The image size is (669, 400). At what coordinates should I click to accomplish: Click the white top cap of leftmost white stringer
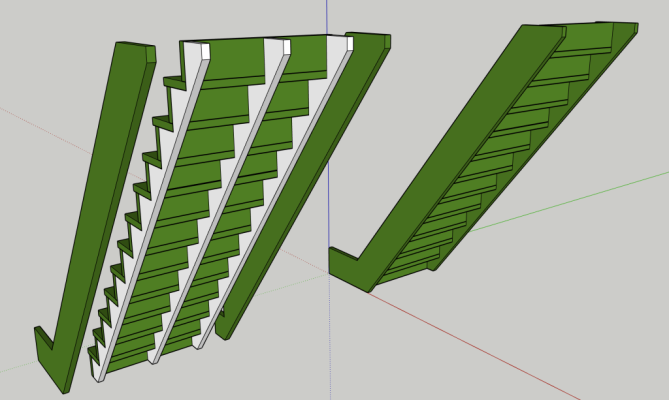(x=206, y=52)
